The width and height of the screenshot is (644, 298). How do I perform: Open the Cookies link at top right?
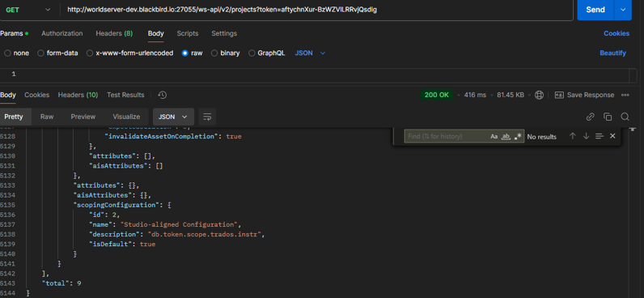tap(616, 33)
